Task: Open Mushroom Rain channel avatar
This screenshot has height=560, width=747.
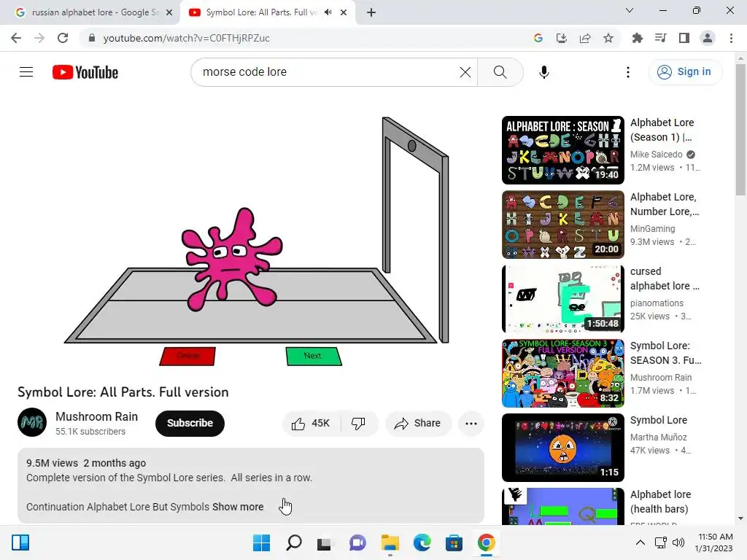Action: pyautogui.click(x=32, y=422)
